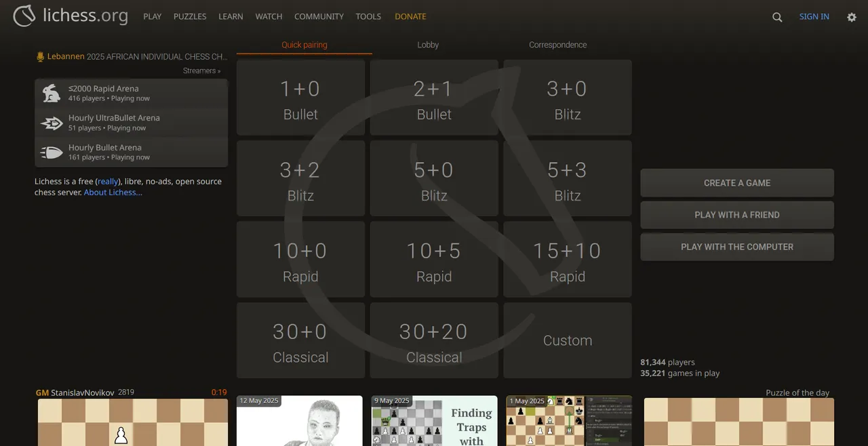The width and height of the screenshot is (868, 446).
Task: Open the LEARN menu
Action: pos(231,16)
